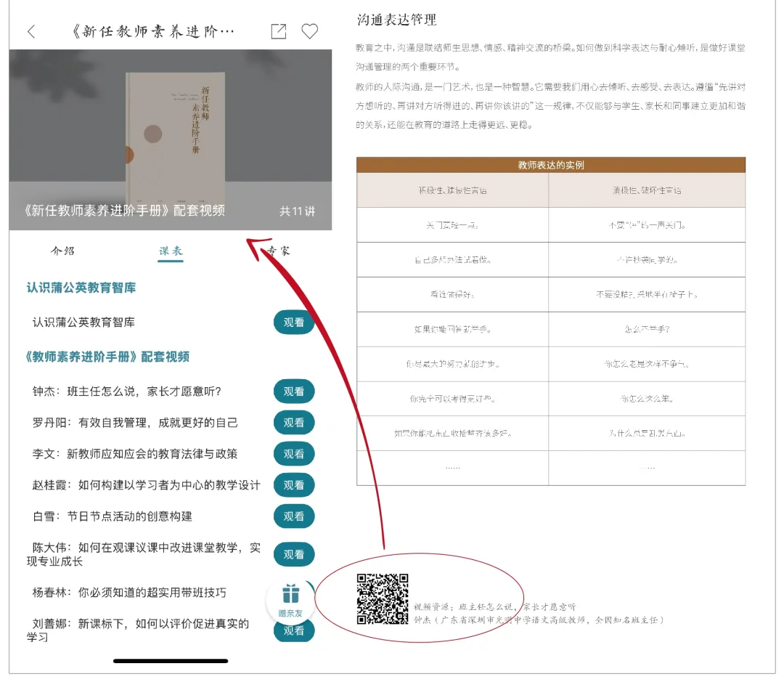Tap the 教师表达的实例 table header

point(550,165)
